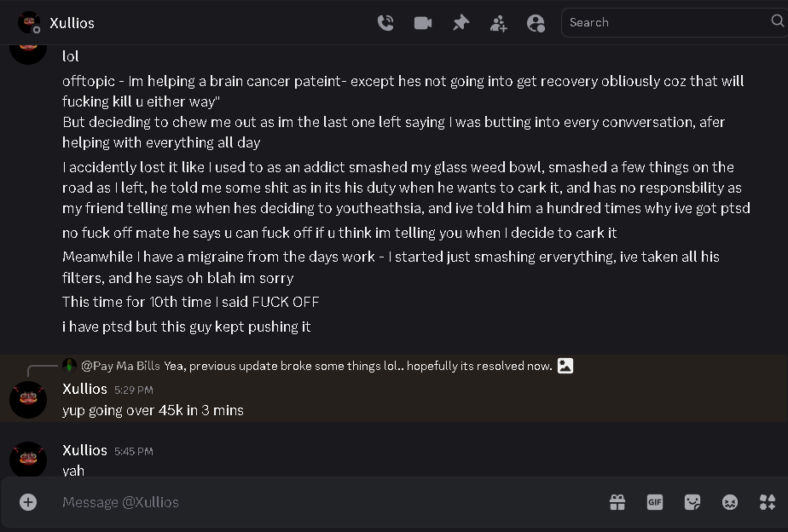The width and height of the screenshot is (788, 532).
Task: Click the Search input field
Action: click(669, 23)
